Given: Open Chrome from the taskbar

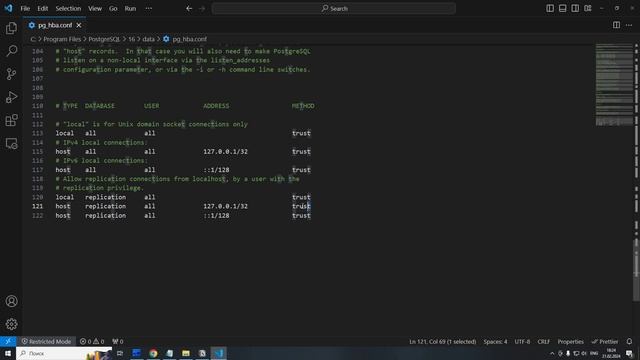Looking at the screenshot, I should 153,353.
